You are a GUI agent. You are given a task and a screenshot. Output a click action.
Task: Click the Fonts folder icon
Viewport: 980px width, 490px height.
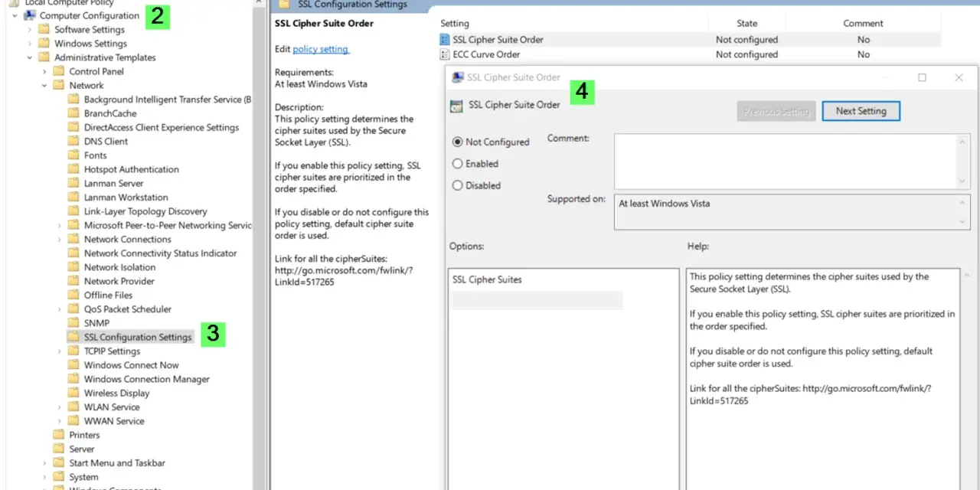click(73, 155)
